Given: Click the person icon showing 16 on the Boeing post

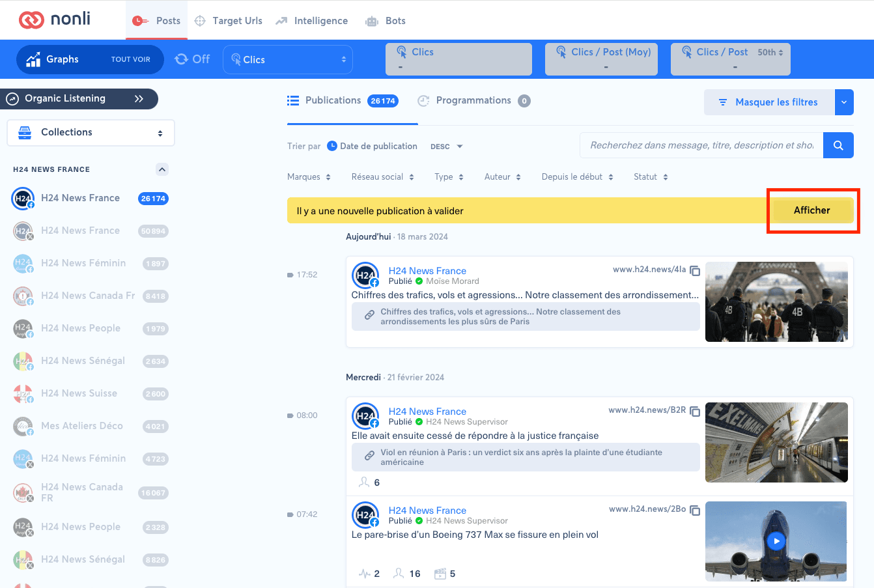Looking at the screenshot, I should click(399, 573).
